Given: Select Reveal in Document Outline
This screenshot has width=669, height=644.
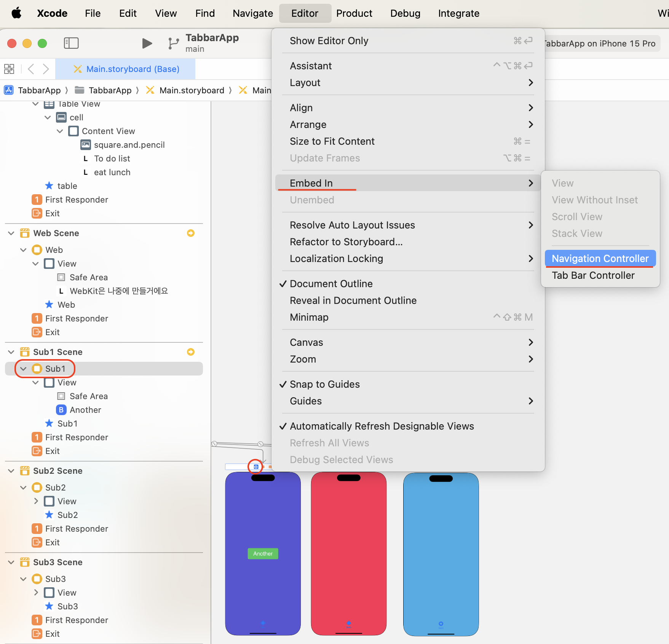Looking at the screenshot, I should [x=408, y=300].
